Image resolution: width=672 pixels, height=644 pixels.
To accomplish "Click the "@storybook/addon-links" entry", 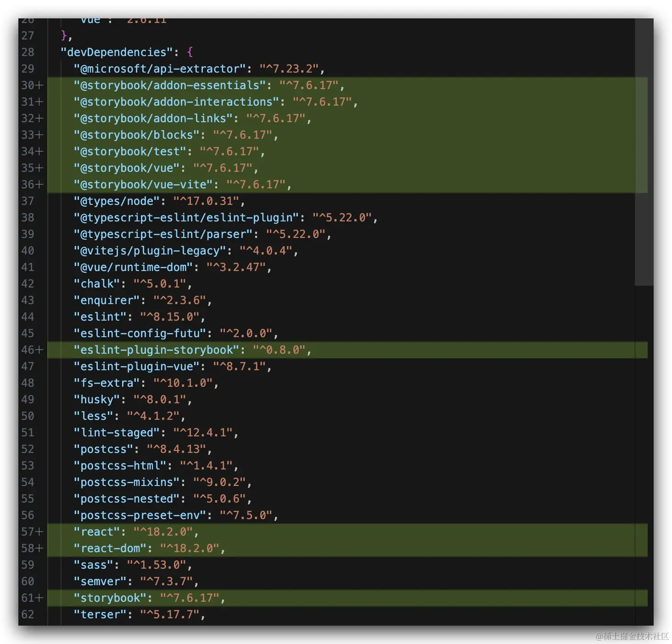I will (192, 119).
